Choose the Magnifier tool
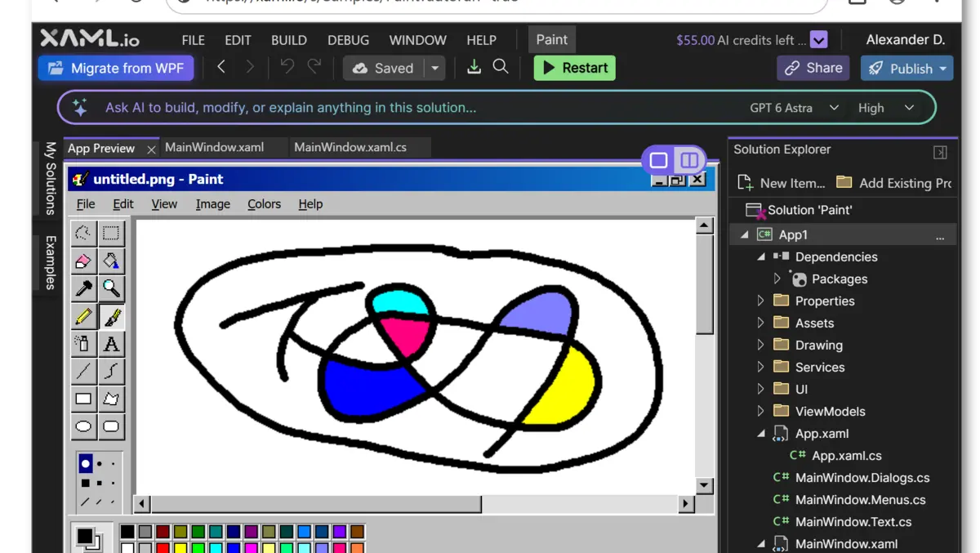 coord(111,288)
